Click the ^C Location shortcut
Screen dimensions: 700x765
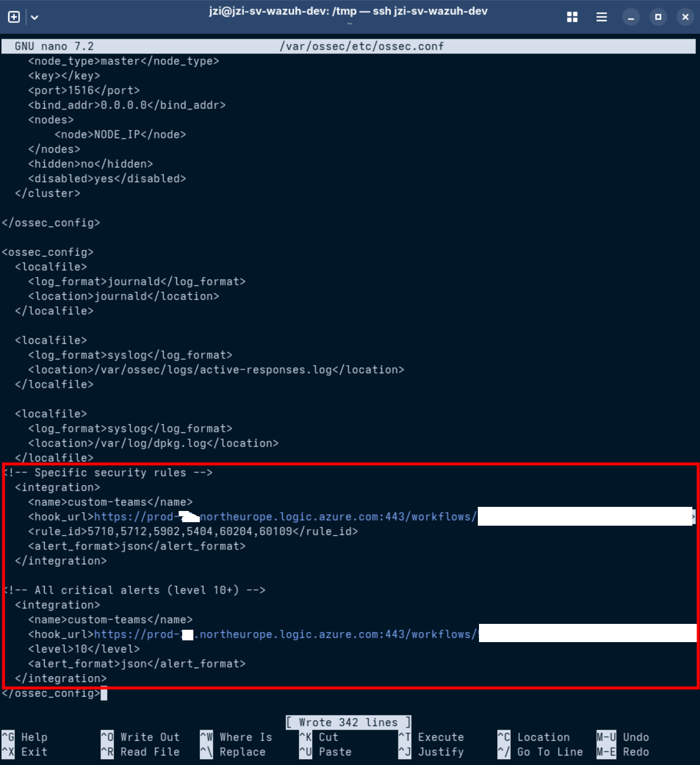pyautogui.click(x=534, y=737)
